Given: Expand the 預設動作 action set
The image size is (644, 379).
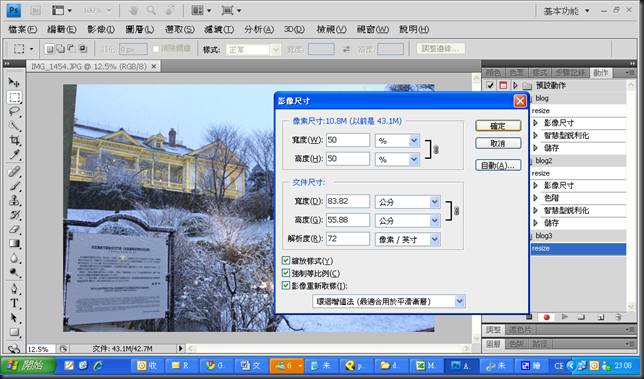Looking at the screenshot, I should click(x=515, y=85).
